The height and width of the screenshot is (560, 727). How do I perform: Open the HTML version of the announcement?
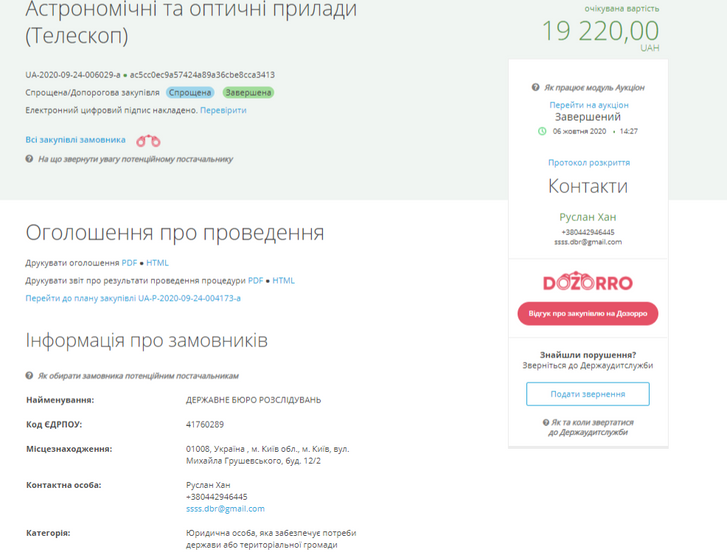(157, 263)
